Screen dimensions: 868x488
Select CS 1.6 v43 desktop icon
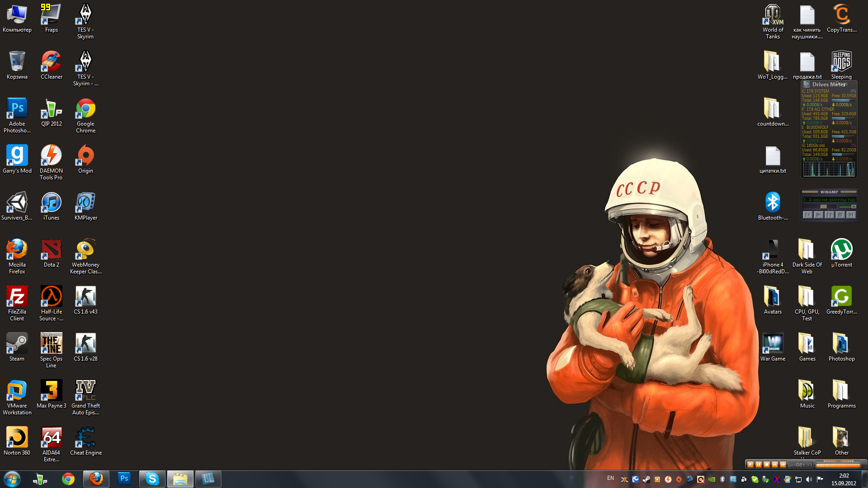pos(85,300)
